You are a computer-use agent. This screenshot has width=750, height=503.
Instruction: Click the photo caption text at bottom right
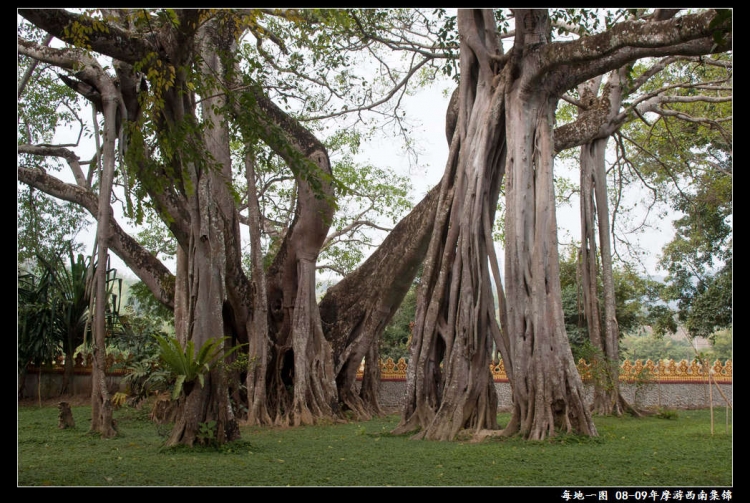pyautogui.click(x=646, y=495)
